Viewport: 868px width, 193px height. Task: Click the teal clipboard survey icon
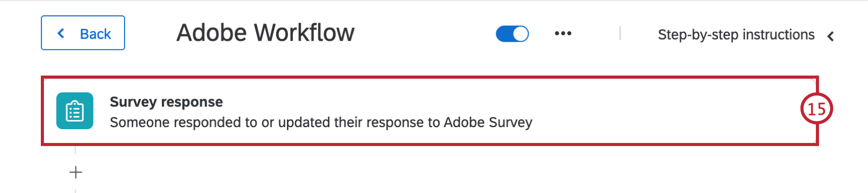(x=75, y=111)
